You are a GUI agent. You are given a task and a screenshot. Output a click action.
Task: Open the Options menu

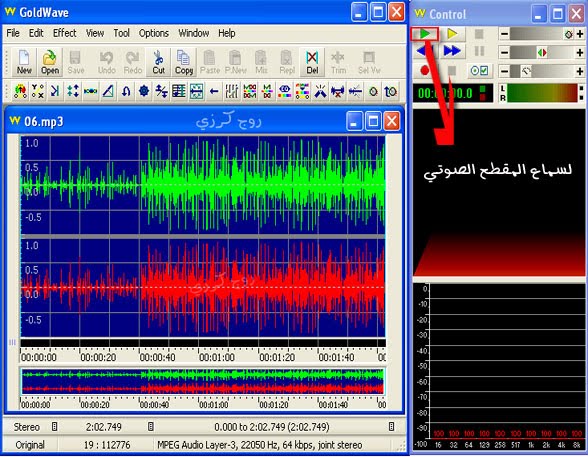tap(154, 33)
